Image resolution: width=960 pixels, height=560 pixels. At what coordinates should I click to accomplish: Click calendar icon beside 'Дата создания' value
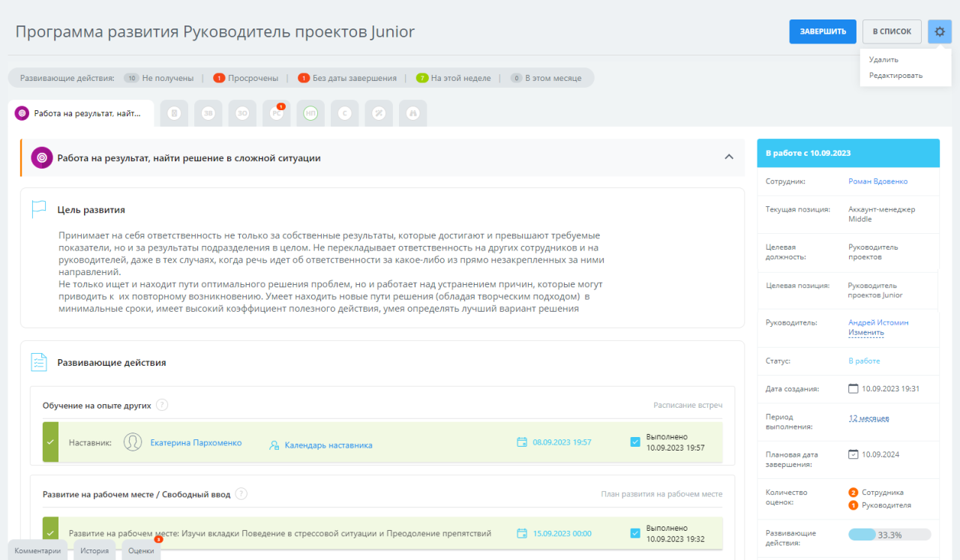[x=853, y=388]
